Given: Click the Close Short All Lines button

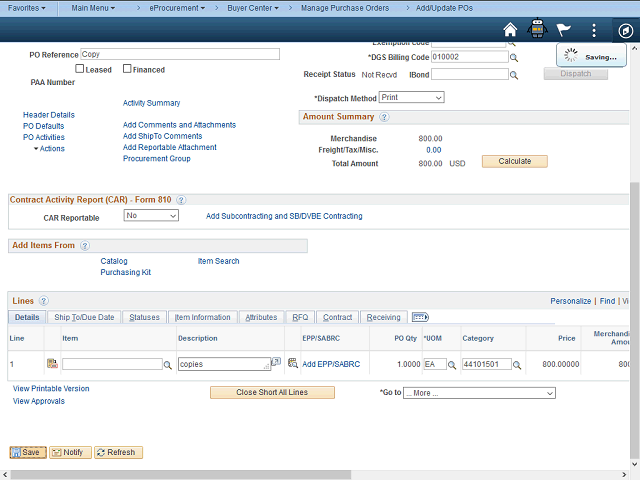Looking at the screenshot, I should point(272,393).
